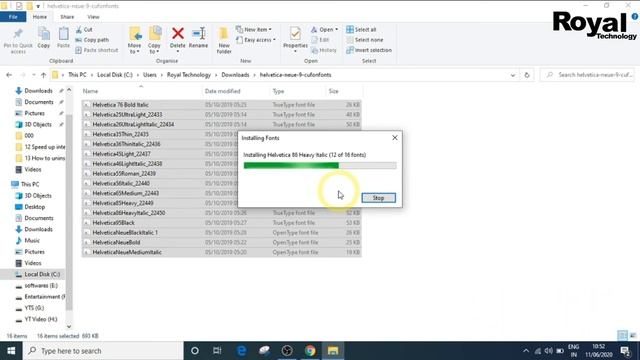Image resolution: width=640 pixels, height=360 pixels.
Task: Select Helvetica95Black file
Action: [222, 223]
